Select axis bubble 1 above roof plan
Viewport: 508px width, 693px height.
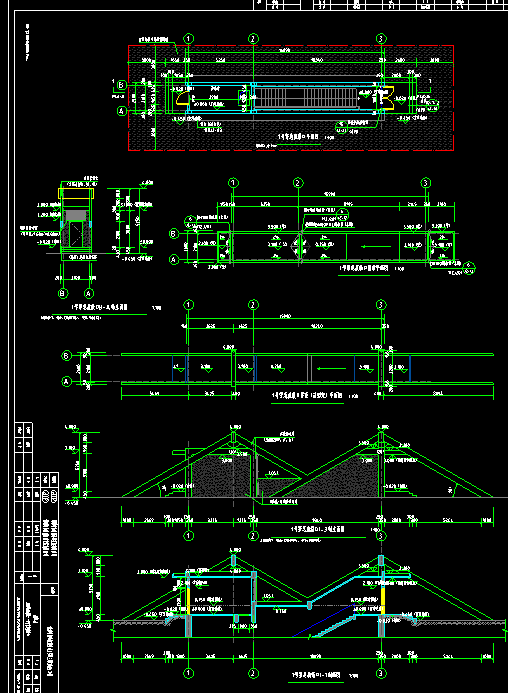233,183
